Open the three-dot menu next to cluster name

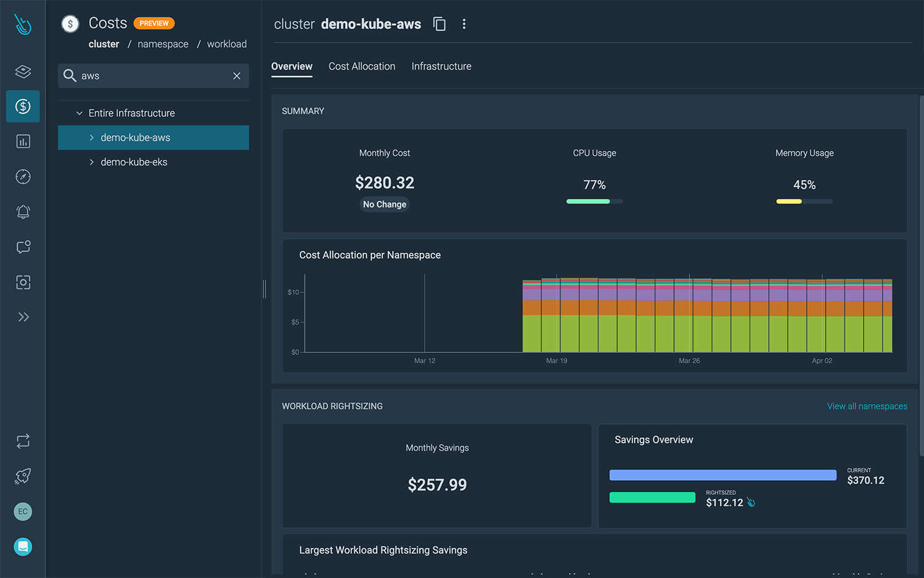pyautogui.click(x=464, y=23)
